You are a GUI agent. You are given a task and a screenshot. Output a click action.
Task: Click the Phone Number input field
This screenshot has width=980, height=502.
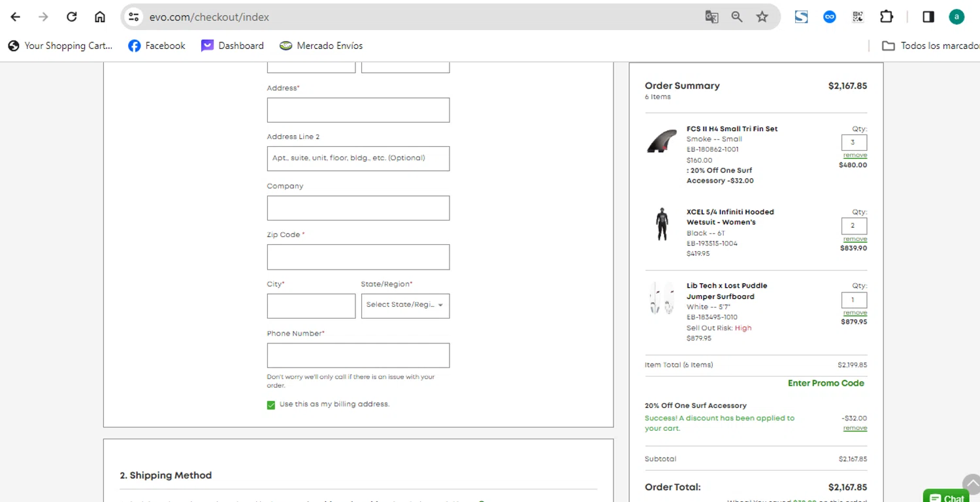358,356
